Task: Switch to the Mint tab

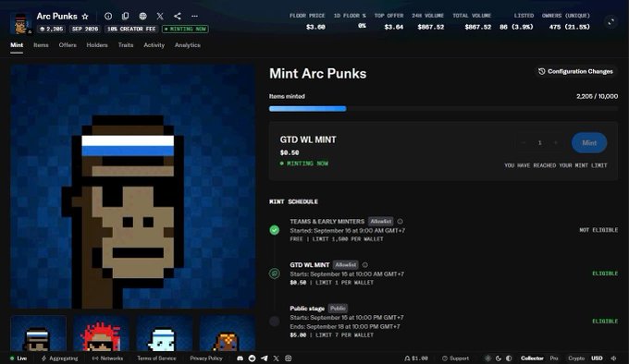Action: tap(17, 45)
